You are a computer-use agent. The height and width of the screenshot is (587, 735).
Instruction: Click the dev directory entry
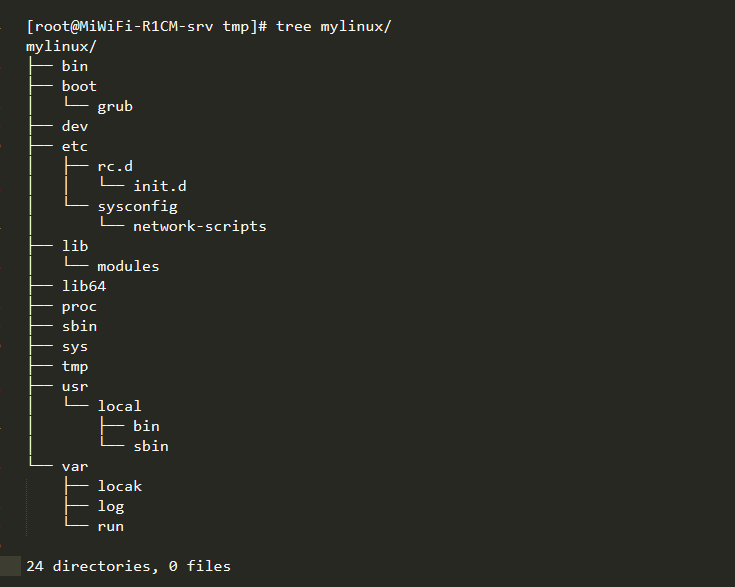[75, 127]
